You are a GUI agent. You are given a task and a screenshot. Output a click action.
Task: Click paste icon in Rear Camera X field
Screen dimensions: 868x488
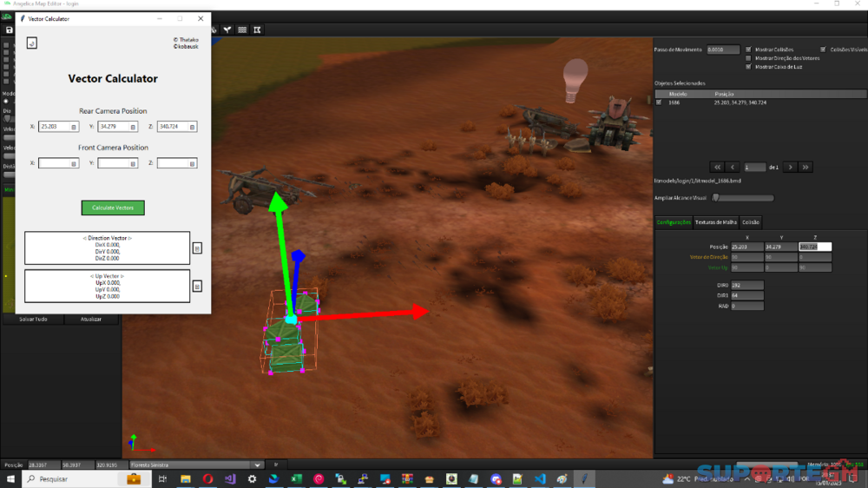pos(74,127)
